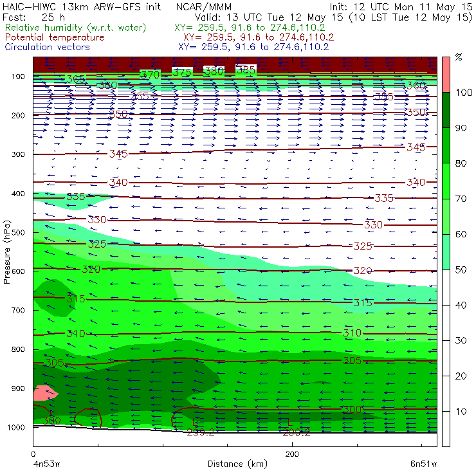
Task: Select the blue XY coordinate line
Action: [253, 47]
